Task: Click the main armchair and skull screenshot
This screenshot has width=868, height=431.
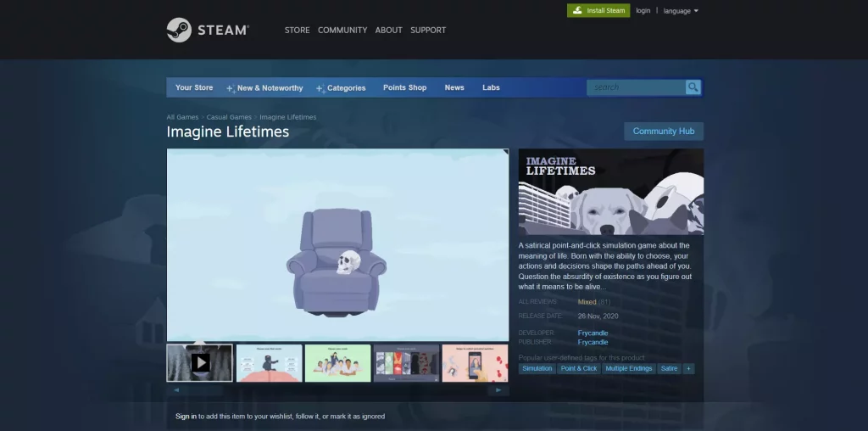Action: [x=337, y=245]
